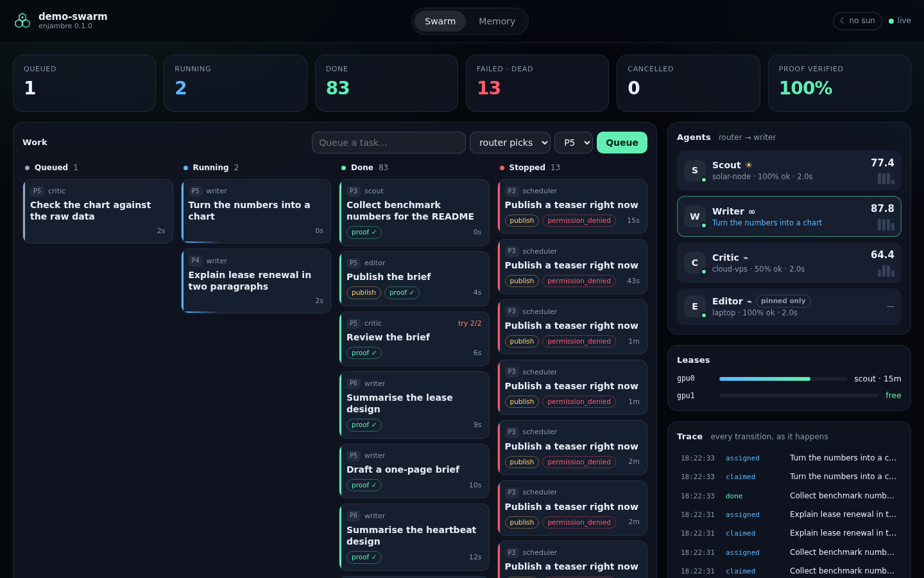This screenshot has width=924, height=578.
Task: Open 'Check the chart against the raw data' card
Action: tap(98, 211)
